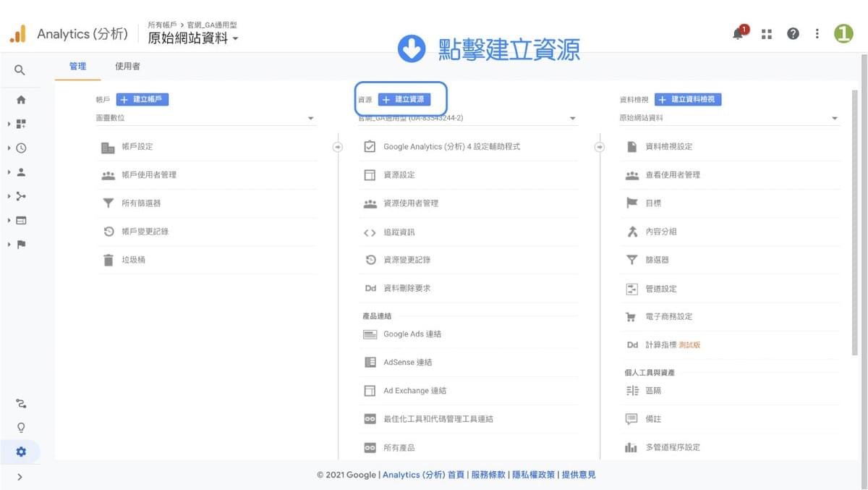Expand the Realtime section arrow
868x490 pixels.
pos(9,148)
